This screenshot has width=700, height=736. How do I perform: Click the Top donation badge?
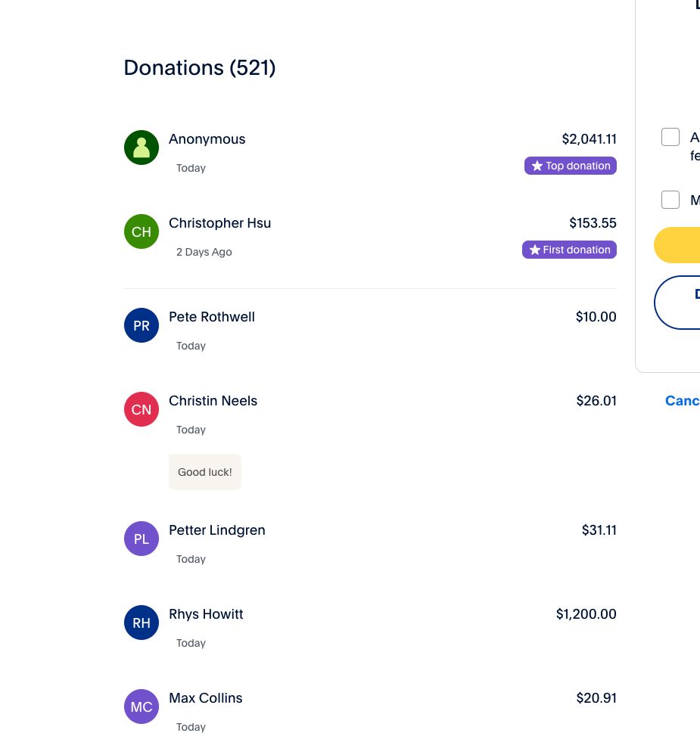(571, 166)
